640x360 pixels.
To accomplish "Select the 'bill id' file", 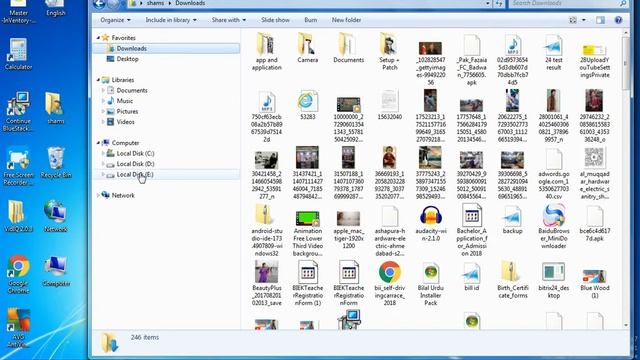I will tap(471, 276).
